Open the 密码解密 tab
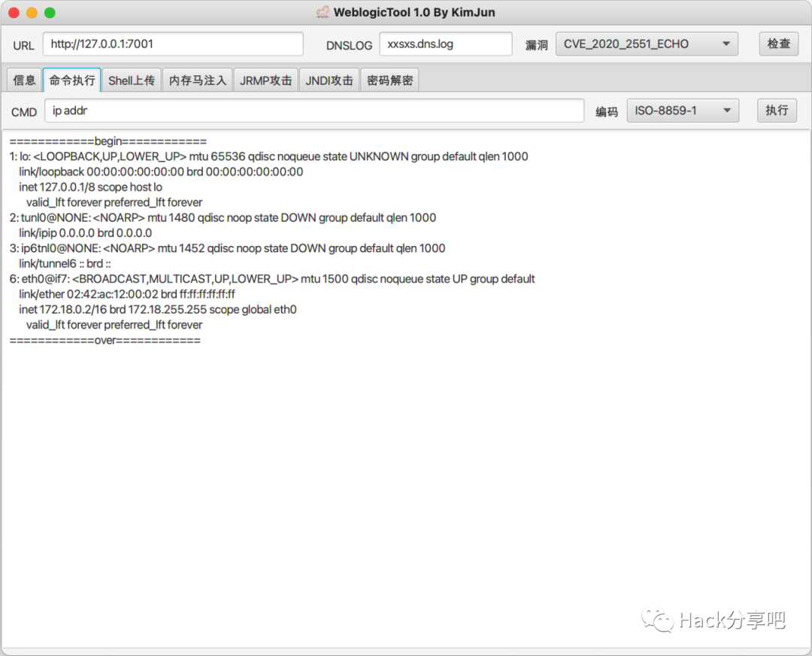 (390, 80)
